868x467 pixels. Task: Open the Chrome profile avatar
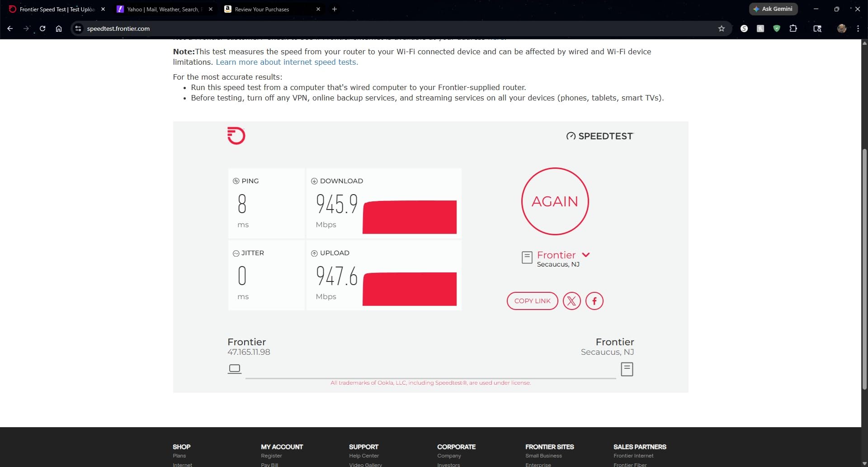tap(842, 29)
